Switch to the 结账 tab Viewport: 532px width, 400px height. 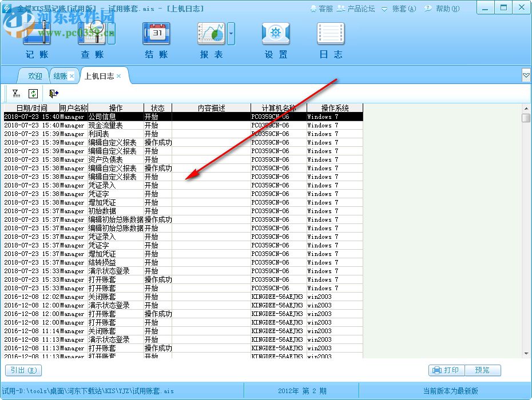tap(59, 75)
